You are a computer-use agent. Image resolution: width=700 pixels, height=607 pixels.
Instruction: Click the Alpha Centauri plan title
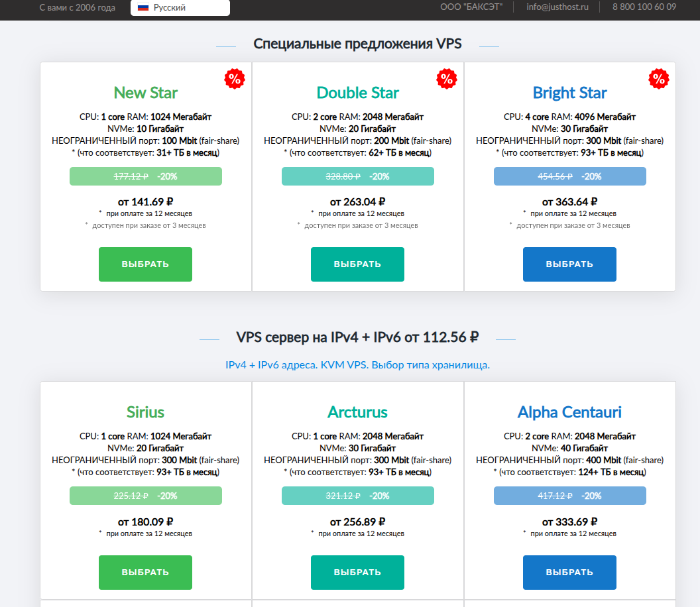coord(569,412)
